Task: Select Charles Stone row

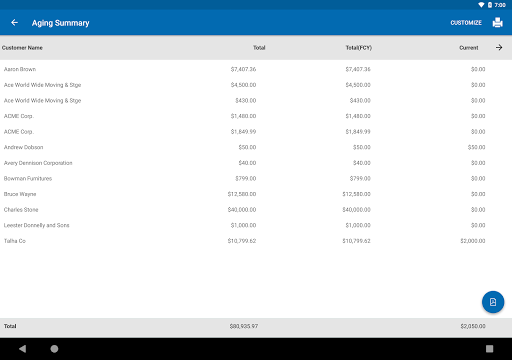Action: tap(256, 210)
